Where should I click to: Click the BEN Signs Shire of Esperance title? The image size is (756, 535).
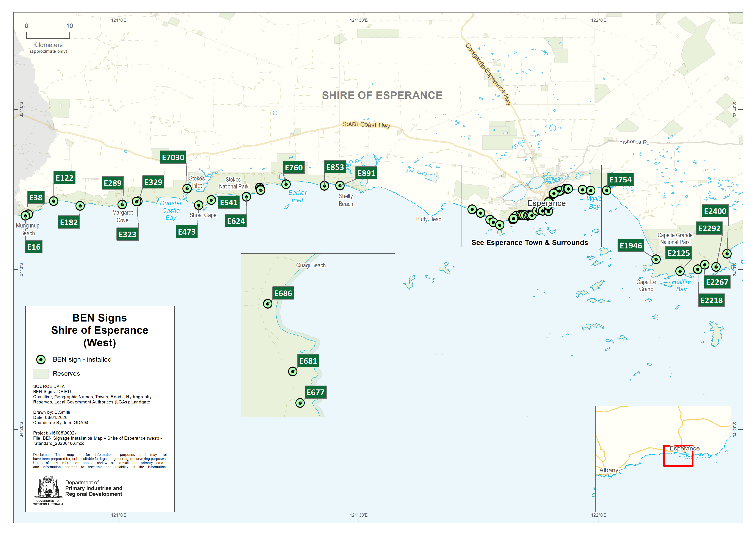[99, 330]
